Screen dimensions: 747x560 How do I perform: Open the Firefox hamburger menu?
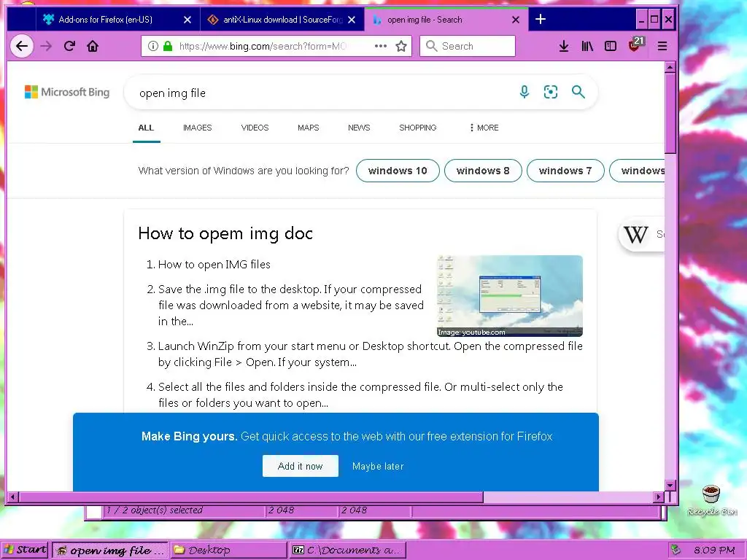click(662, 46)
